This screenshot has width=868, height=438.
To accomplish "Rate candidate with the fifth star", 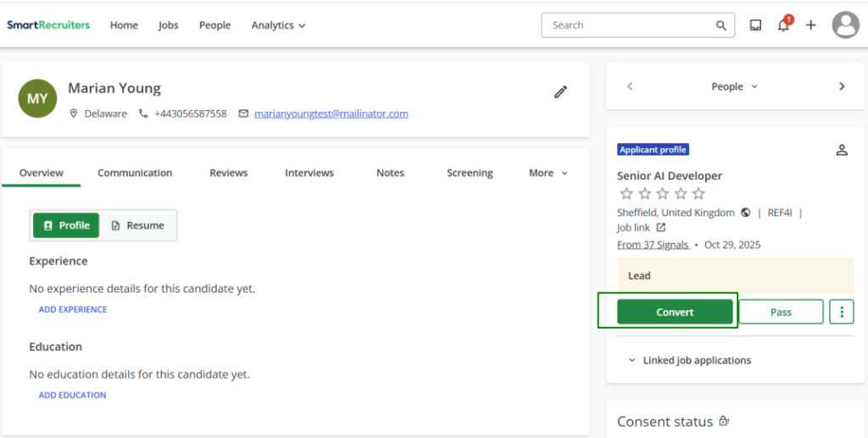I will 698,194.
